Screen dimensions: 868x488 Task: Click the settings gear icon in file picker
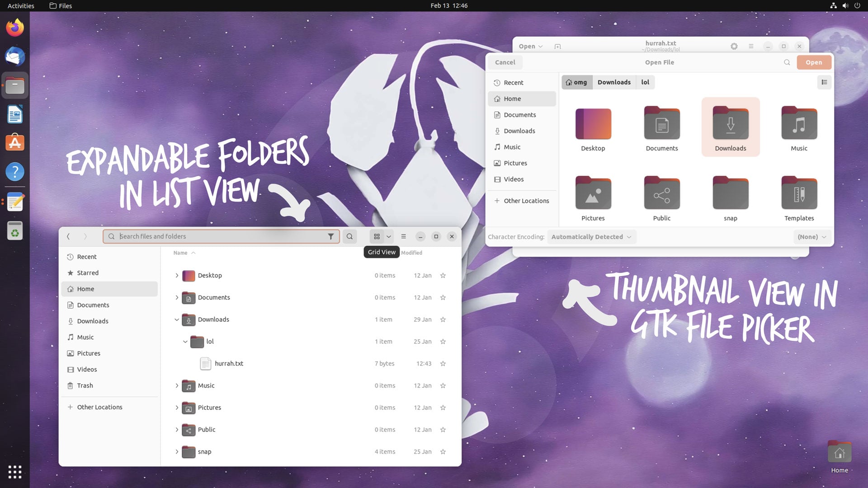734,46
